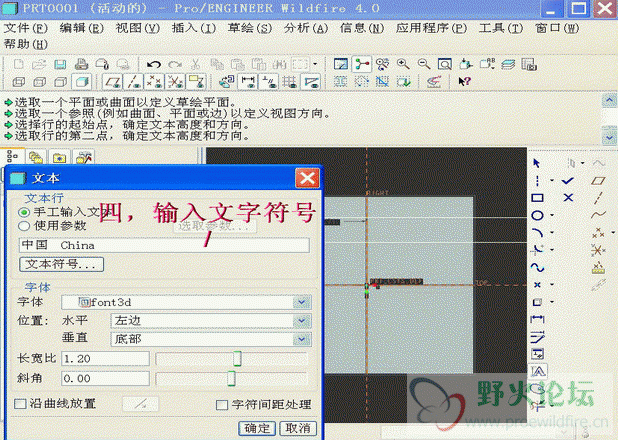
Task: Select the text sketch tool icon
Action: point(538,371)
